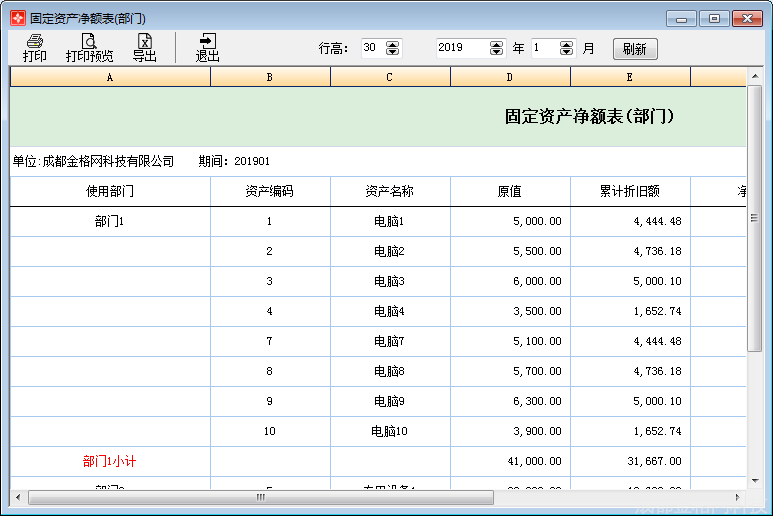Click the 退出 exit icon

(x=207, y=47)
